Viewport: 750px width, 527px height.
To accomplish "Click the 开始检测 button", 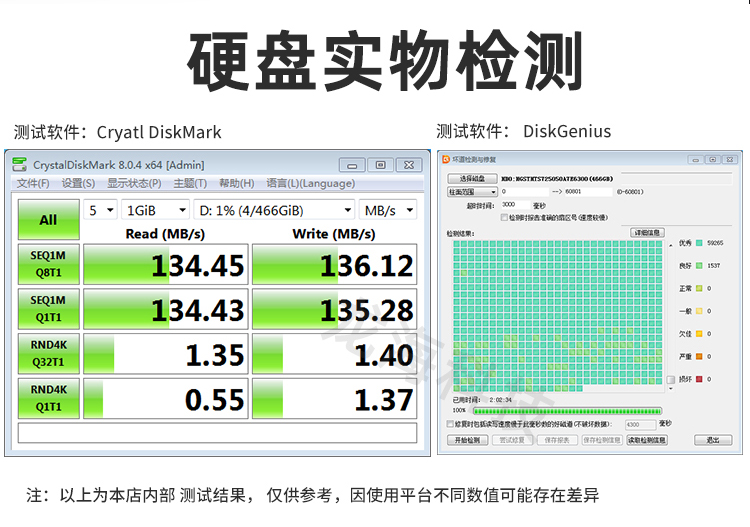I will click(467, 440).
